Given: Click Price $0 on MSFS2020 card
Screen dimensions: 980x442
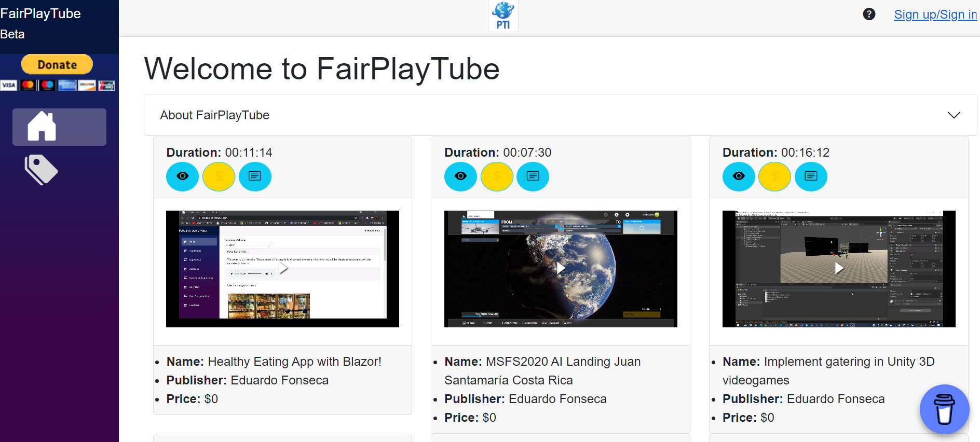Looking at the screenshot, I should tap(470, 418).
